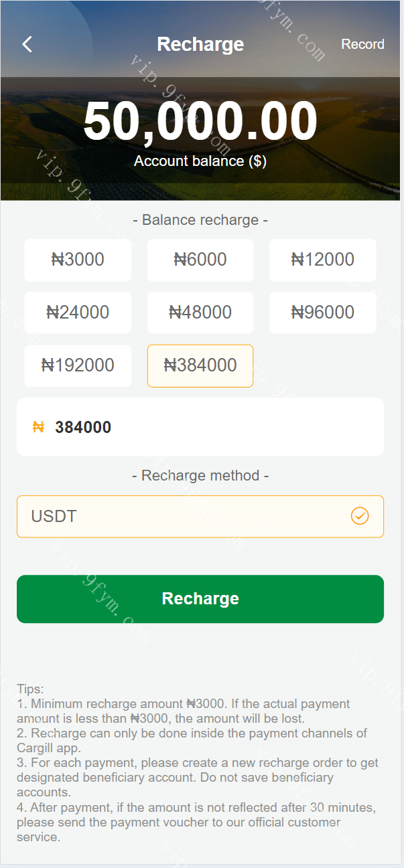Click the highlighted ₦384000 amount tile
Image resolution: width=404 pixels, height=868 pixels.
pyautogui.click(x=200, y=365)
